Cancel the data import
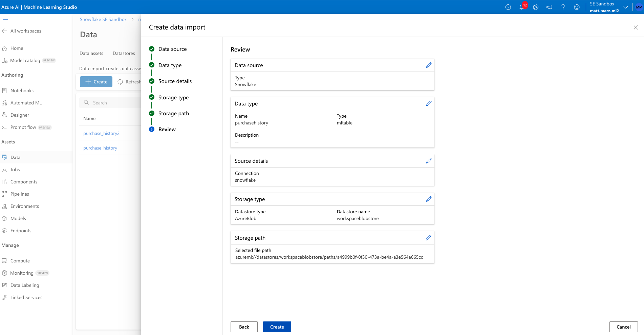Viewport: 644px width, 335px height. pyautogui.click(x=623, y=327)
